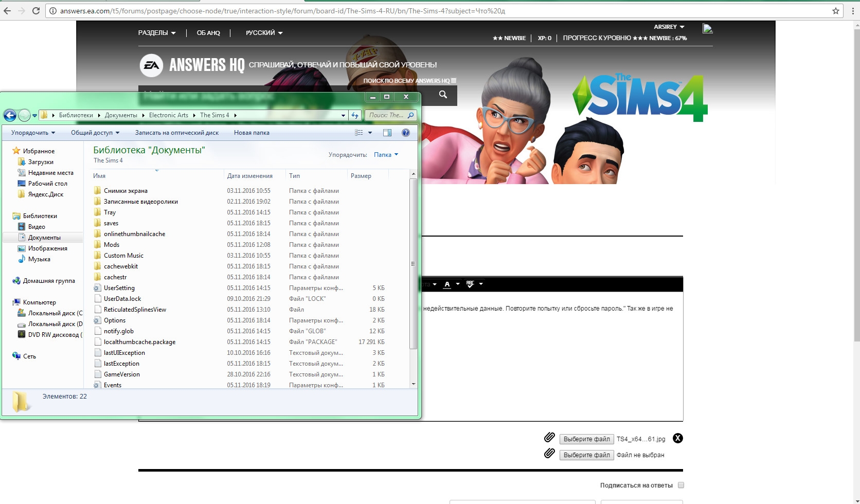Reload the browser page
860x504 pixels.
pos(36,11)
